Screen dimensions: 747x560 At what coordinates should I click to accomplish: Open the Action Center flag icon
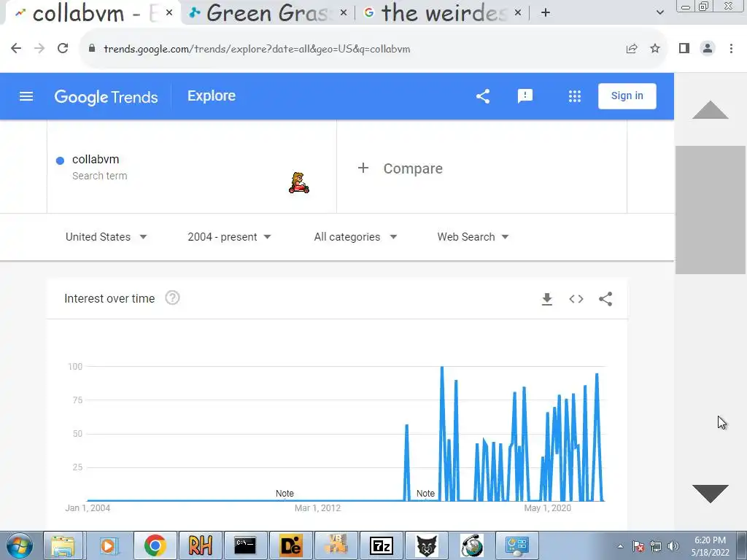tap(638, 546)
